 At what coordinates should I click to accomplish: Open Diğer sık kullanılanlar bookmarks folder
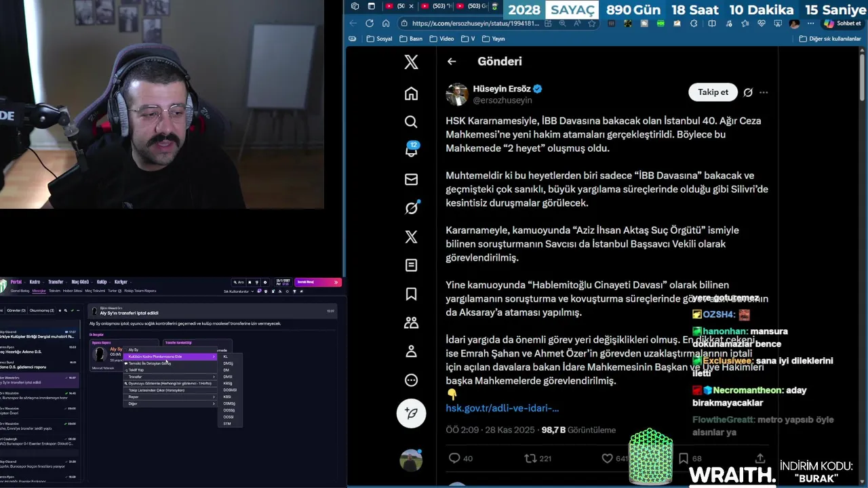(831, 39)
